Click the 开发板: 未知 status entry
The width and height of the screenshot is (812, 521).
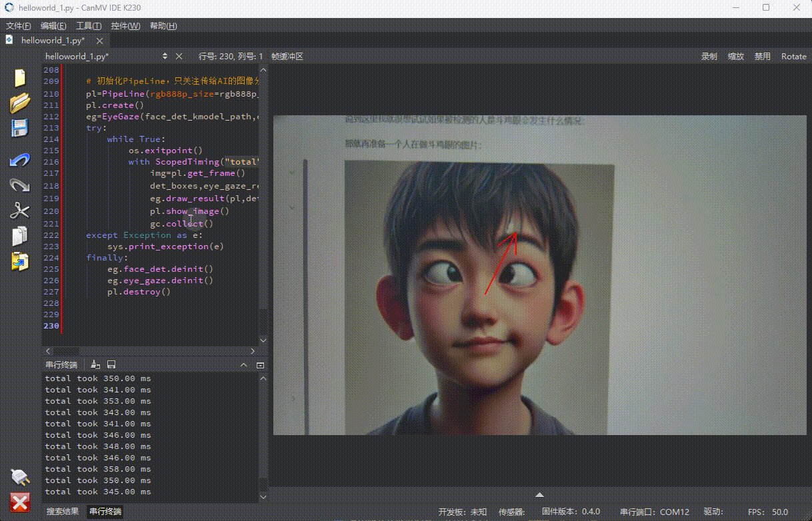463,512
